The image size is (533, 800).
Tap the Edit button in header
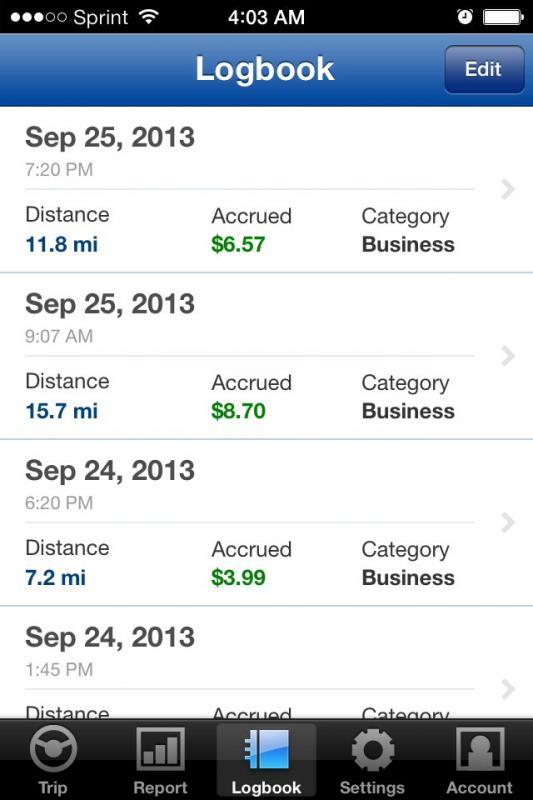tap(484, 69)
